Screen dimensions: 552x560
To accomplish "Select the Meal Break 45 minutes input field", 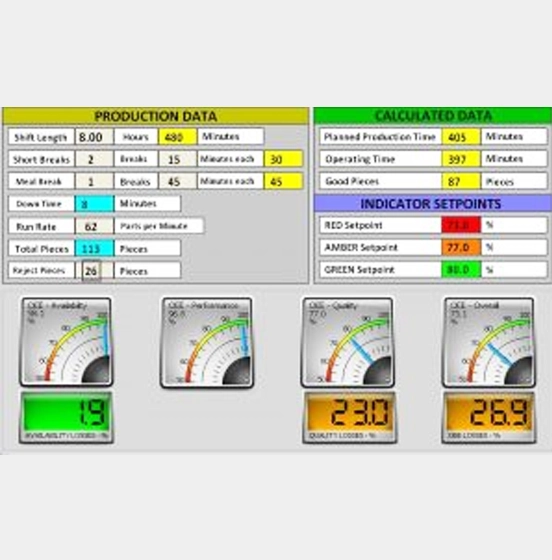I will click(177, 181).
